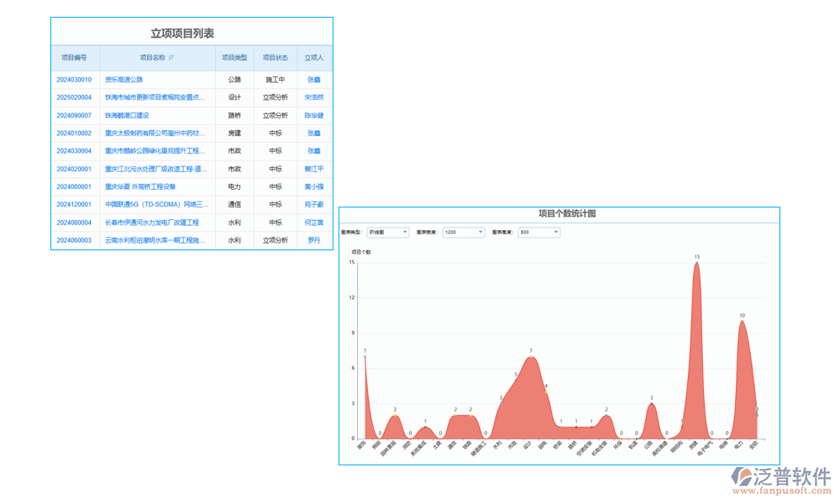This screenshot has width=840, height=504.
Task: Click the chart peak labeled 15
Action: (x=696, y=264)
